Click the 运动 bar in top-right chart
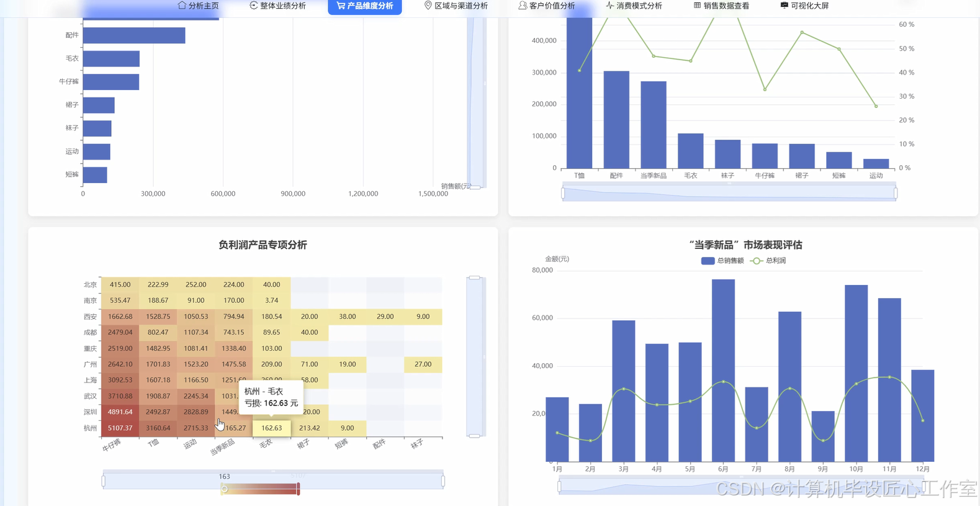980x506 pixels. [x=876, y=164]
